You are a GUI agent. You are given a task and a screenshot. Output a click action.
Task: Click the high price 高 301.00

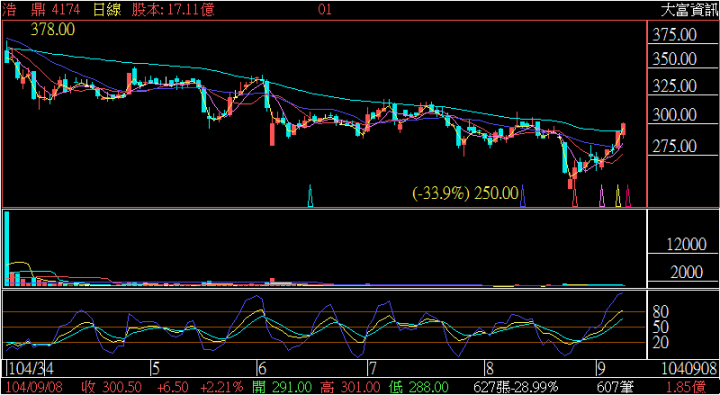pyautogui.click(x=350, y=387)
